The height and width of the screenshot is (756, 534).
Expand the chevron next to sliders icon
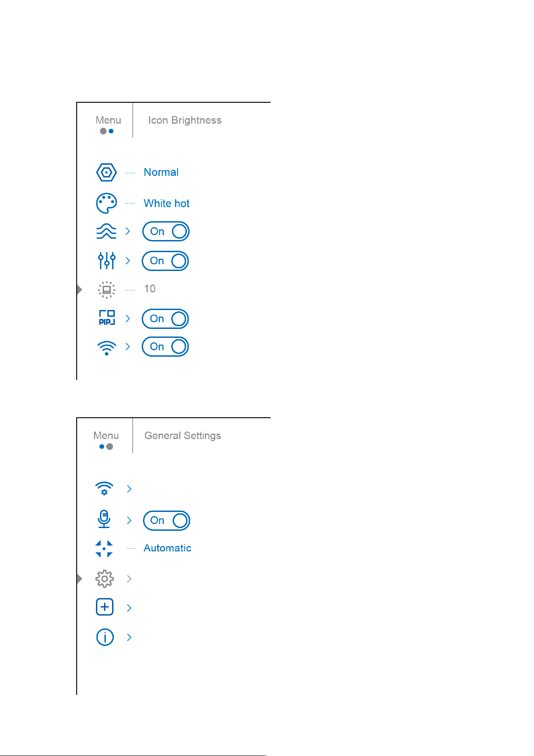coord(128,261)
